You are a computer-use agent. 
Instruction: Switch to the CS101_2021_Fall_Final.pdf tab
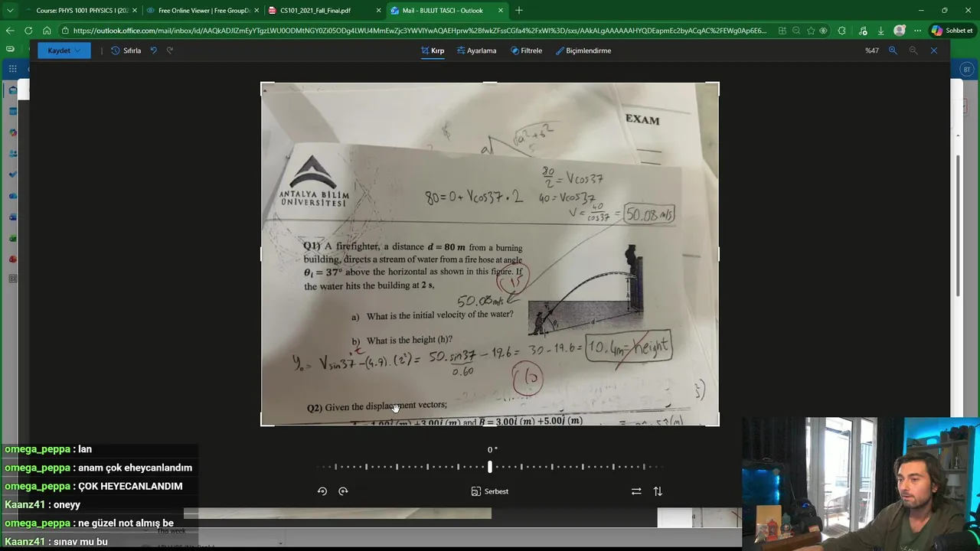325,11
